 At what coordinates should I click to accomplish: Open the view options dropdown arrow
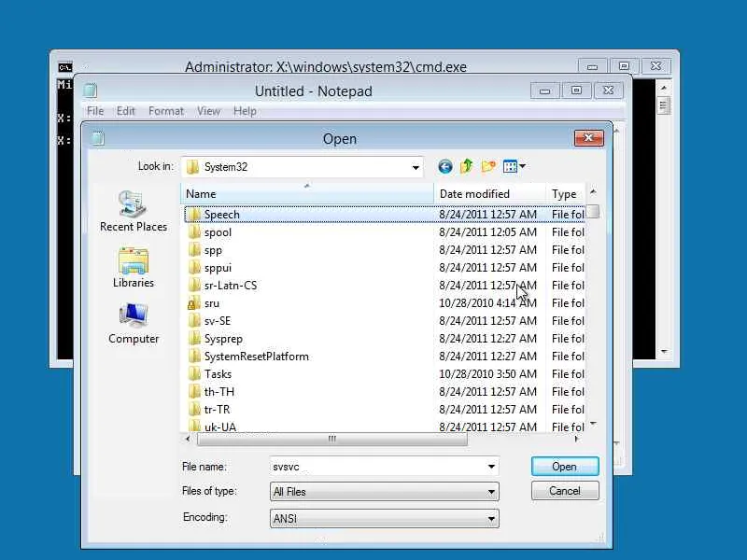522,166
